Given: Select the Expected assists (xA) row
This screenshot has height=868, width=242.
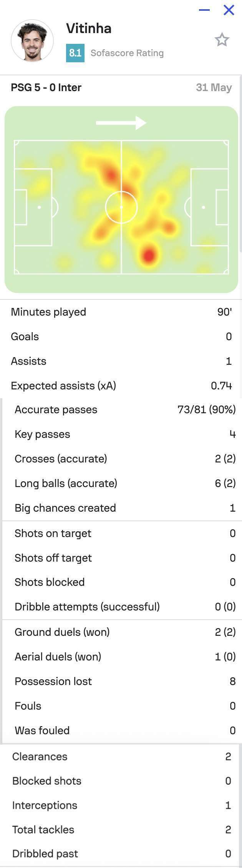Looking at the screenshot, I should click(121, 386).
